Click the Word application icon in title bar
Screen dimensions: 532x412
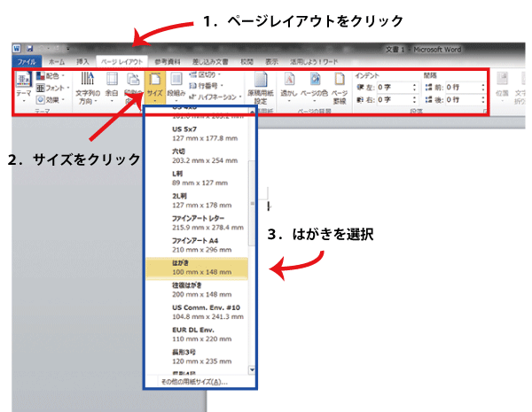click(x=17, y=49)
